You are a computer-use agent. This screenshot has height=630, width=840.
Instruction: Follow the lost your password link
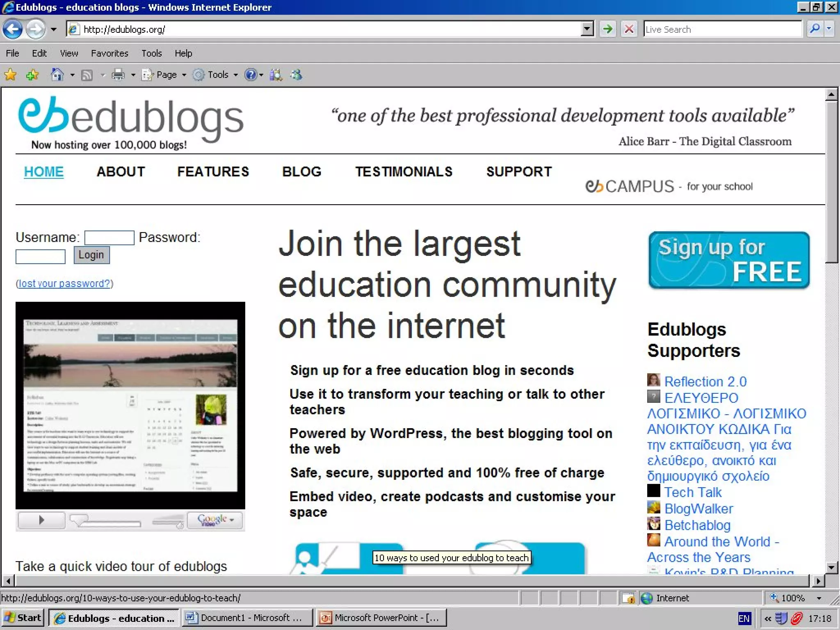pos(64,283)
